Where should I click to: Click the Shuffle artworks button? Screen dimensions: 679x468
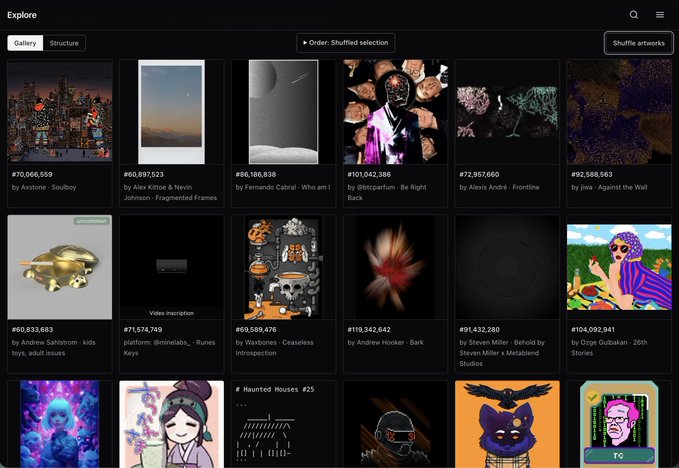[638, 43]
